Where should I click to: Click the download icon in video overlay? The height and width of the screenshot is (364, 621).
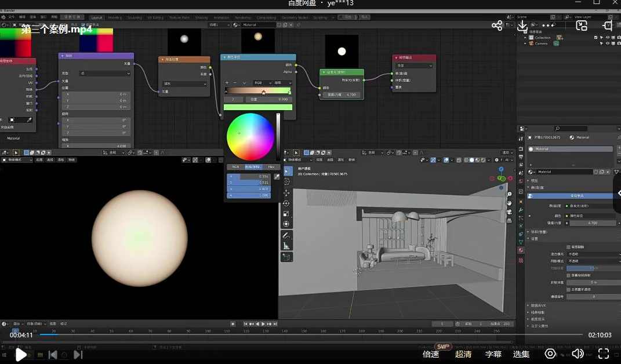522,26
